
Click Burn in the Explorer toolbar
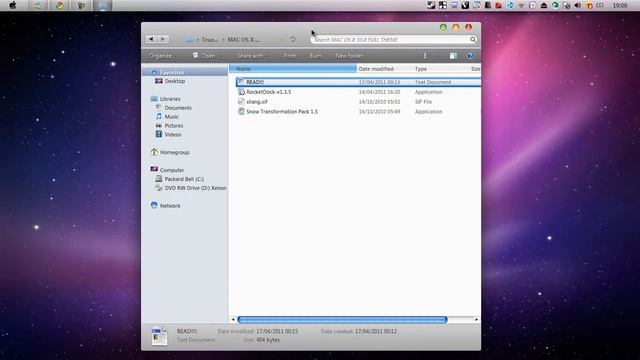315,56
